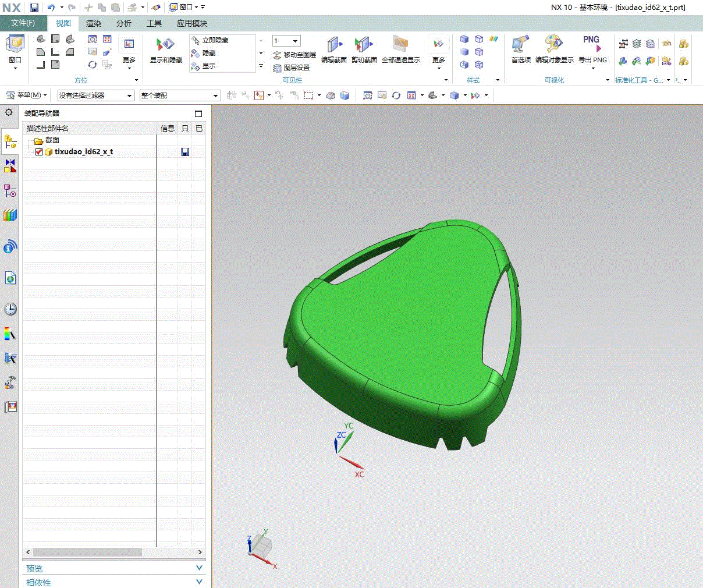Click the face analysis colored style icon
Viewport: 703px width, 588px height.
pos(493,39)
